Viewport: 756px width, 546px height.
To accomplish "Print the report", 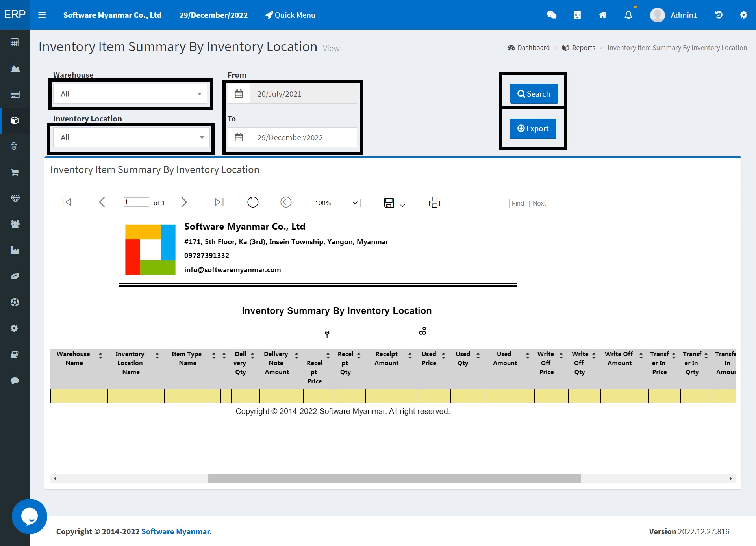I will [x=434, y=202].
